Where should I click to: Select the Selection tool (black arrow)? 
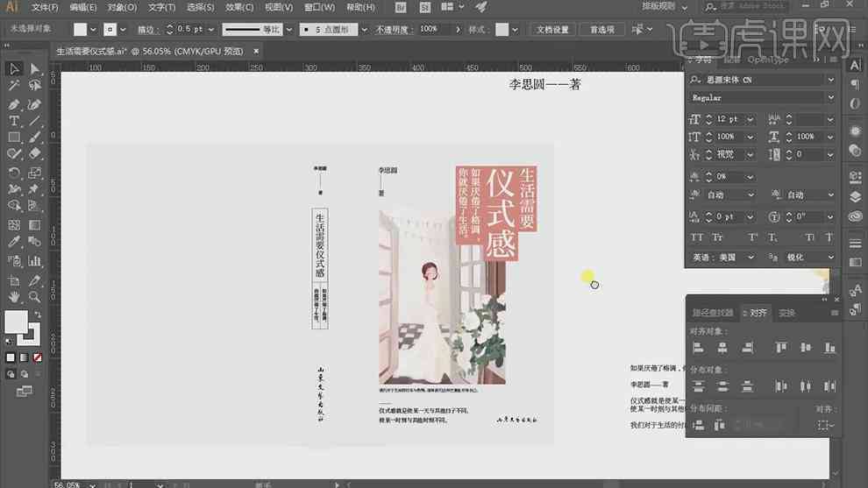(x=14, y=68)
